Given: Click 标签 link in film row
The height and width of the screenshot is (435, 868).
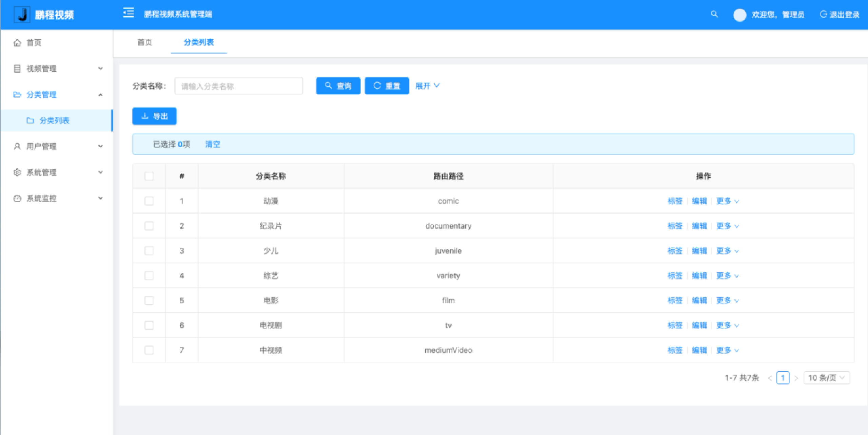Looking at the screenshot, I should click(x=675, y=301).
